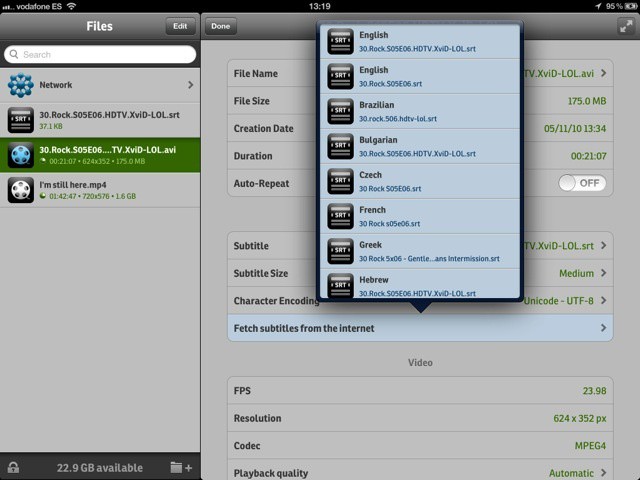
Task: Tap the 175.0 MB file size value
Action: pyautogui.click(x=587, y=101)
